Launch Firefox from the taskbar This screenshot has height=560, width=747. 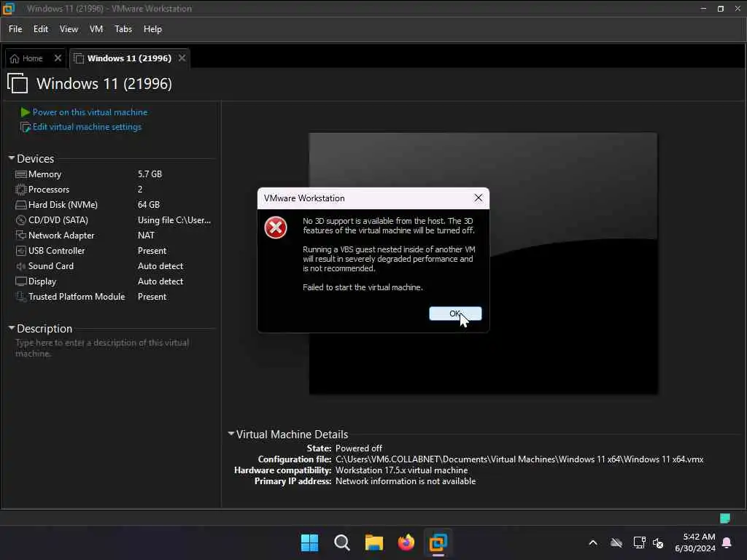click(406, 542)
